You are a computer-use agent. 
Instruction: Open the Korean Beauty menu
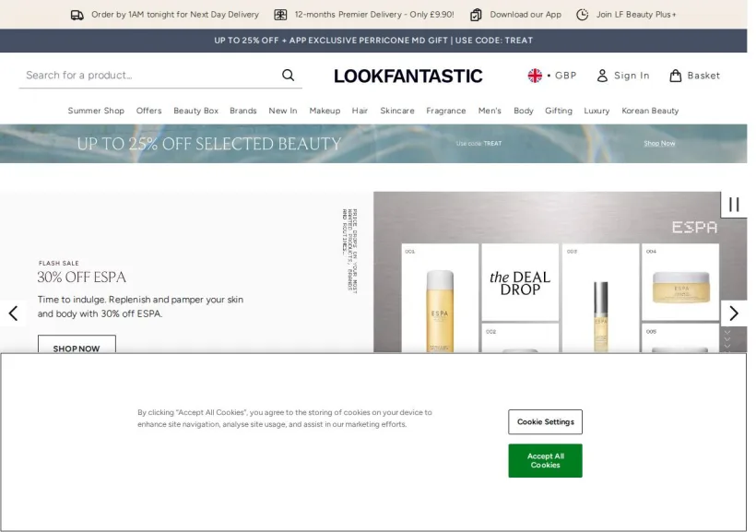click(x=650, y=111)
